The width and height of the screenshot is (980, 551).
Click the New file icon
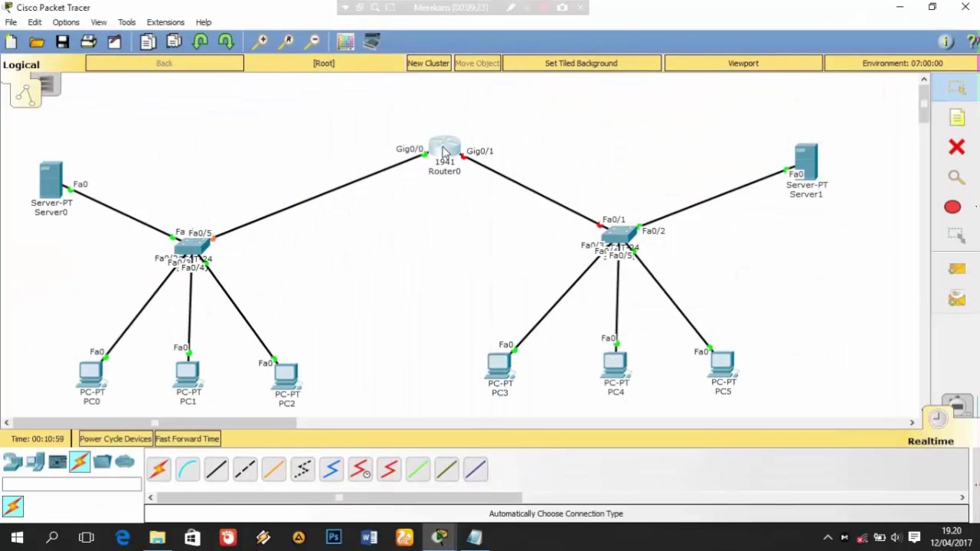(11, 42)
